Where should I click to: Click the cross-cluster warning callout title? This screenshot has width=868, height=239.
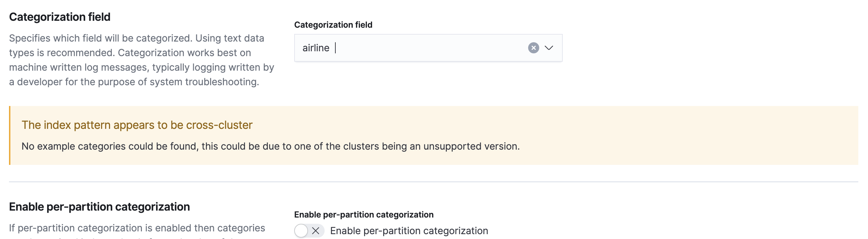(x=137, y=125)
